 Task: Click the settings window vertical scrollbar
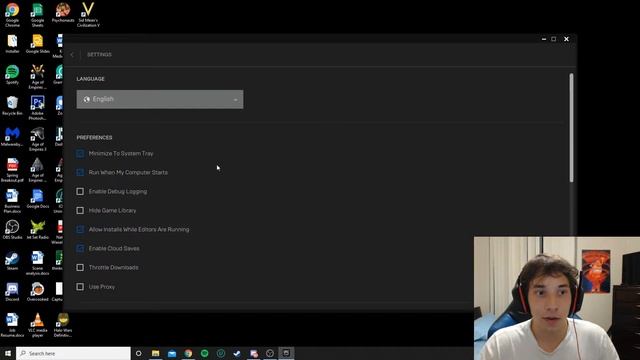[571, 128]
